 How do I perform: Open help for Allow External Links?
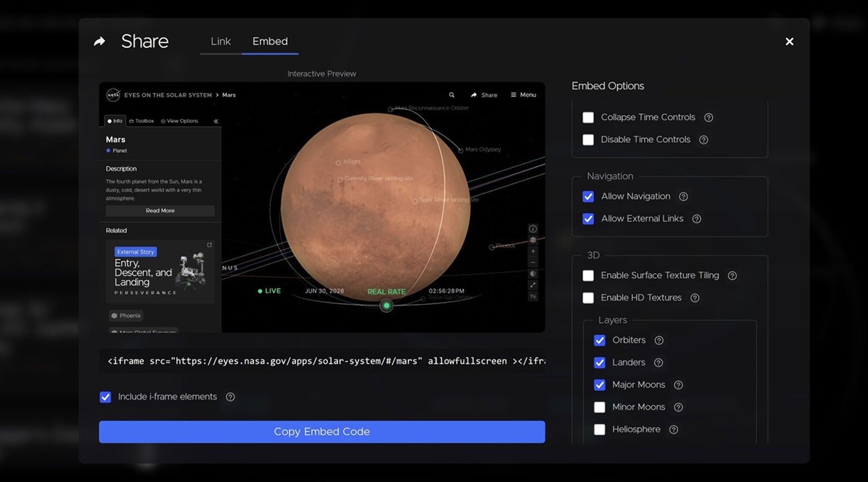pyautogui.click(x=697, y=219)
